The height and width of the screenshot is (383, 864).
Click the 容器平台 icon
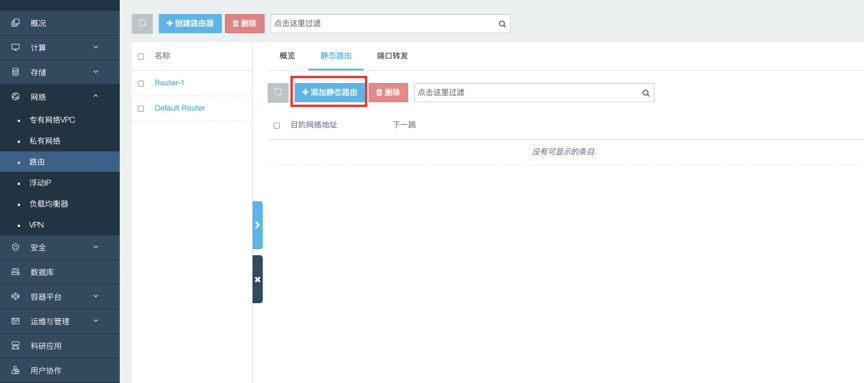point(15,296)
